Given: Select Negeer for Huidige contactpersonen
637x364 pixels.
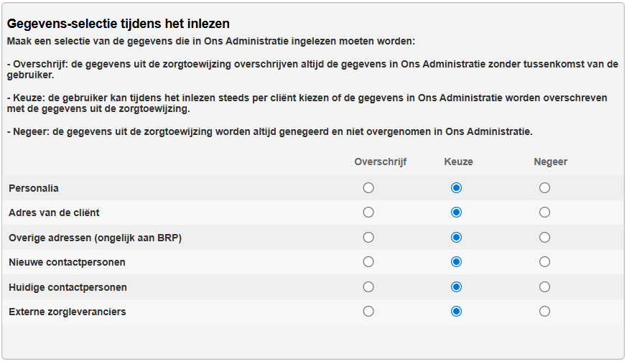Looking at the screenshot, I should coord(544,286).
